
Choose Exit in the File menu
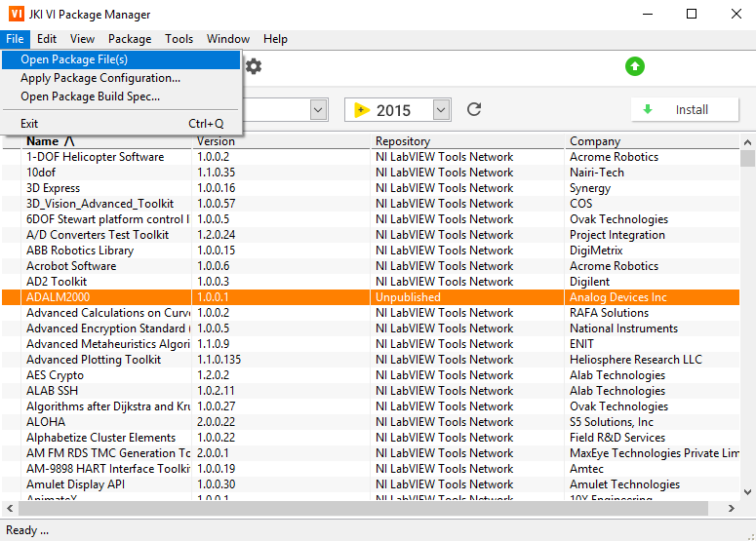[29, 124]
